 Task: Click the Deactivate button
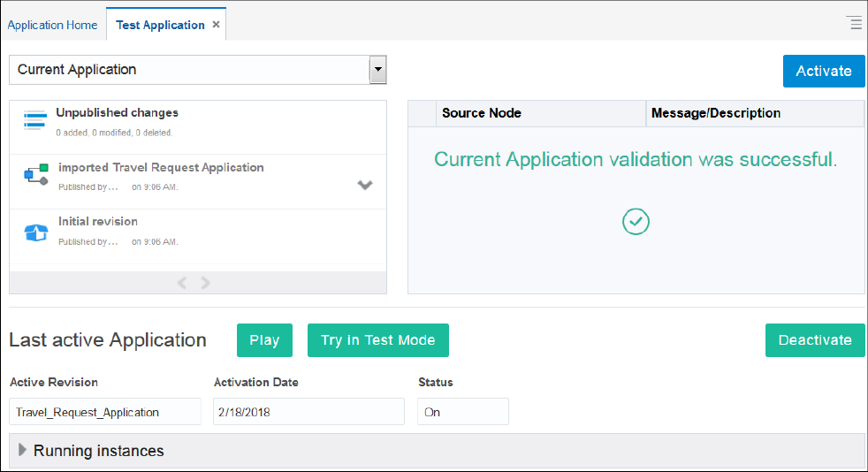[x=815, y=340]
